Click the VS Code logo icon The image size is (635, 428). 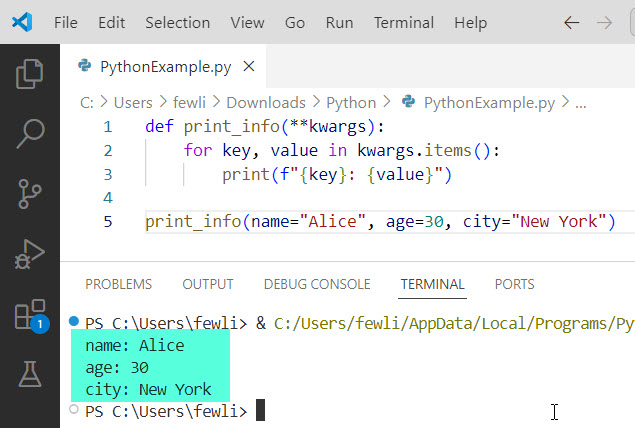pyautogui.click(x=22, y=22)
